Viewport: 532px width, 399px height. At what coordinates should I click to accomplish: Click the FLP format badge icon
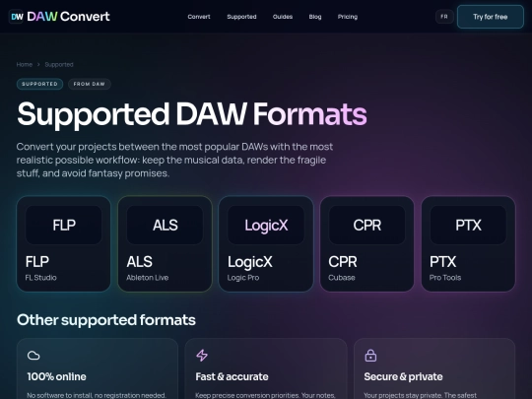click(64, 225)
